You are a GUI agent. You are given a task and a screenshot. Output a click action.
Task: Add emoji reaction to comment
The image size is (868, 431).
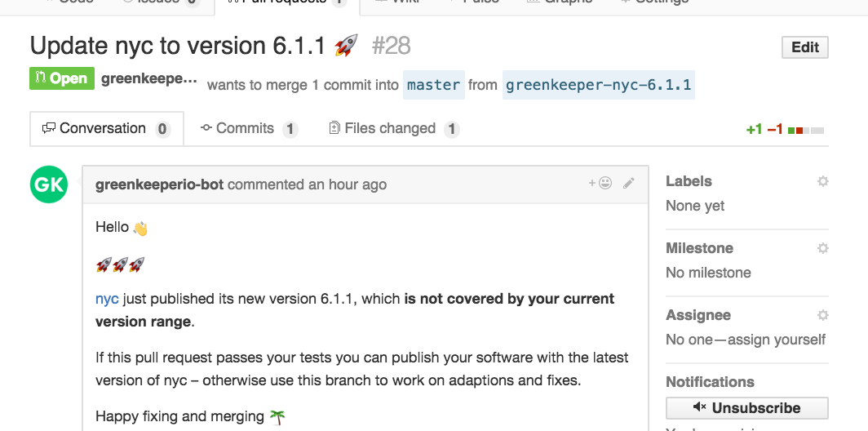coord(600,183)
